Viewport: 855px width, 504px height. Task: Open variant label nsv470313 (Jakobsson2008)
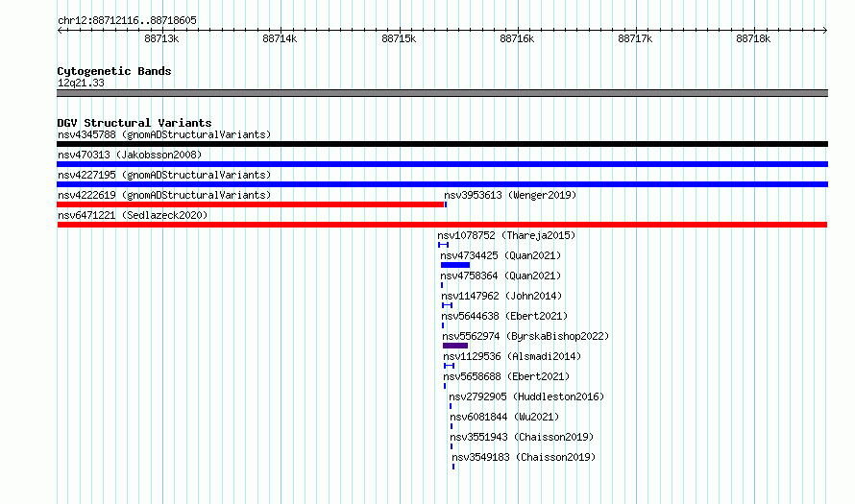coord(130,155)
